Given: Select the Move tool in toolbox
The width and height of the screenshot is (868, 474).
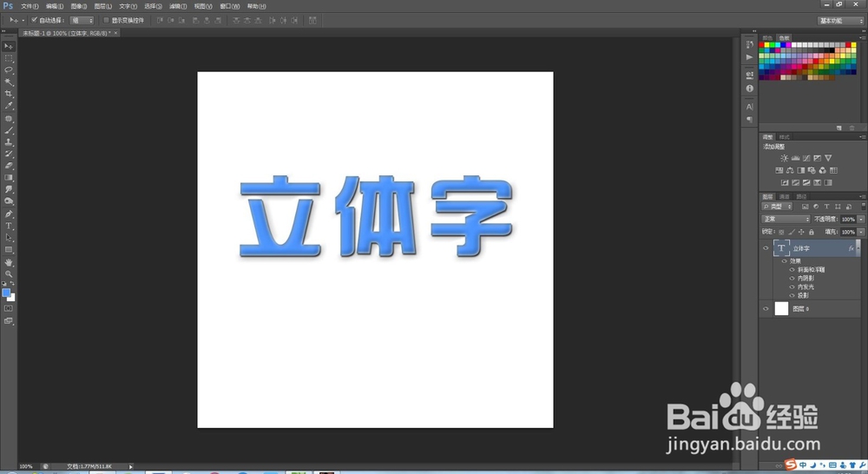Looking at the screenshot, I should [9, 46].
